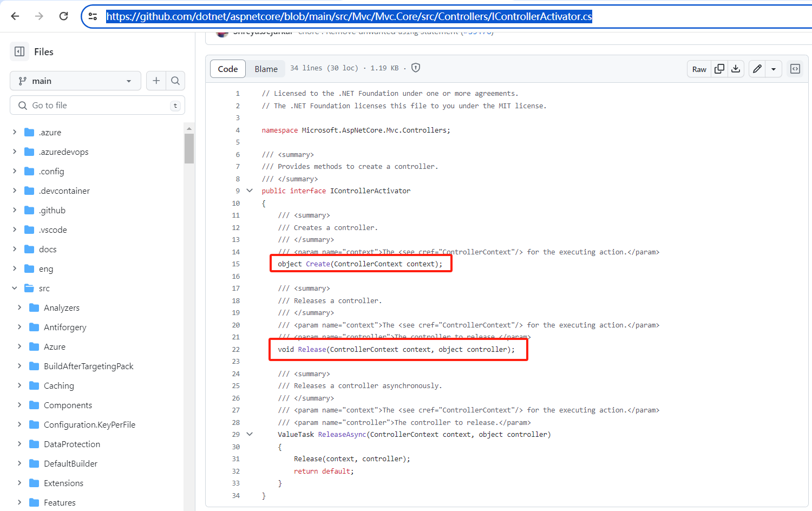812x511 pixels.
Task: Click the open src folder icon
Action: 30,288
